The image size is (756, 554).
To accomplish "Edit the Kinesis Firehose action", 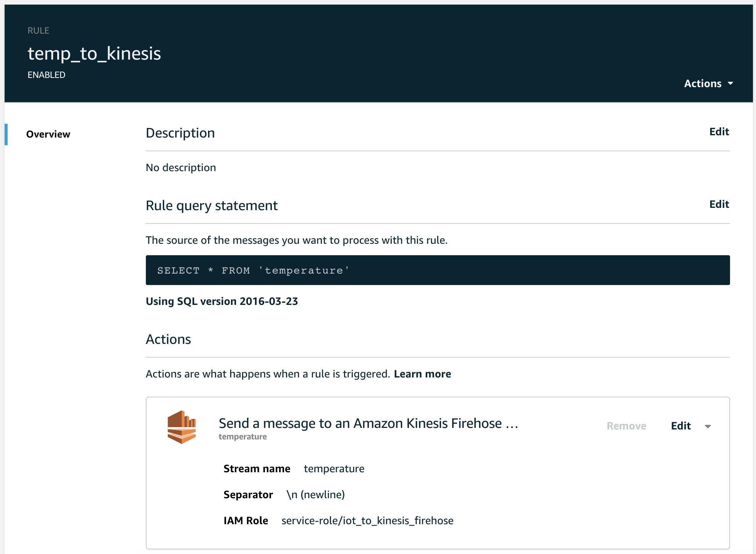I will click(681, 426).
